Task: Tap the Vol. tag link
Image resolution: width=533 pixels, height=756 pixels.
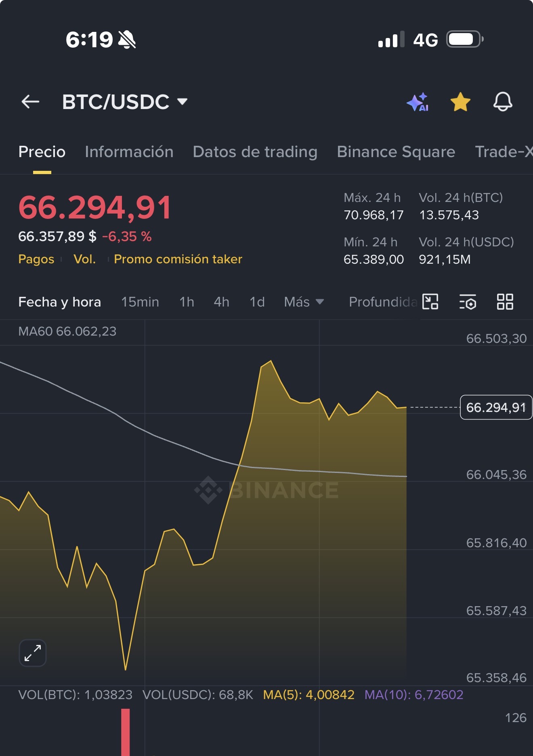Action: [85, 259]
